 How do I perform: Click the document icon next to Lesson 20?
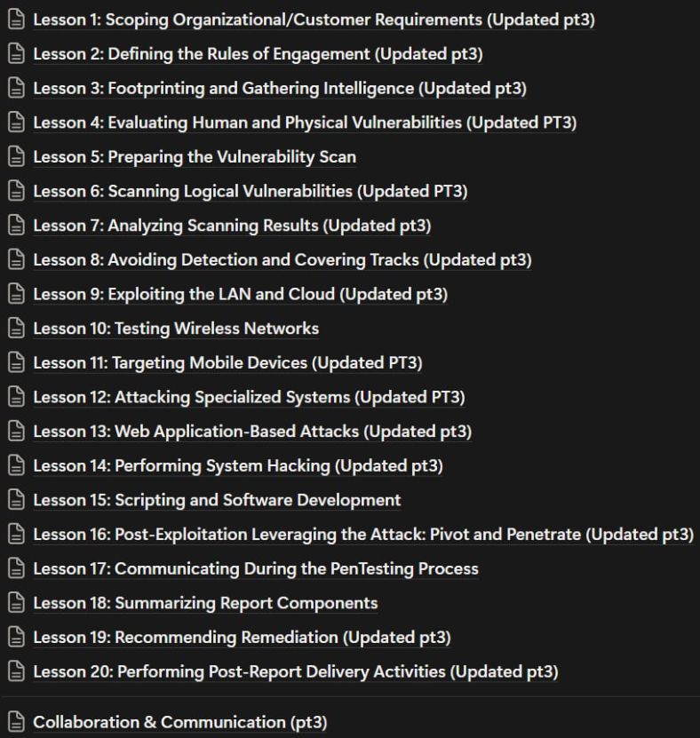[x=15, y=671]
